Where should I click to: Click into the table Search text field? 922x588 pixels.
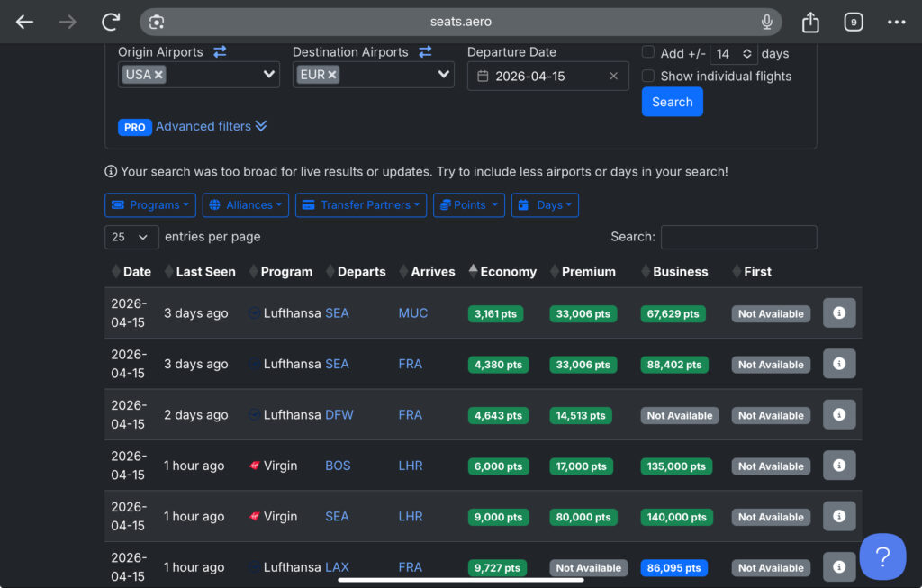coord(738,237)
